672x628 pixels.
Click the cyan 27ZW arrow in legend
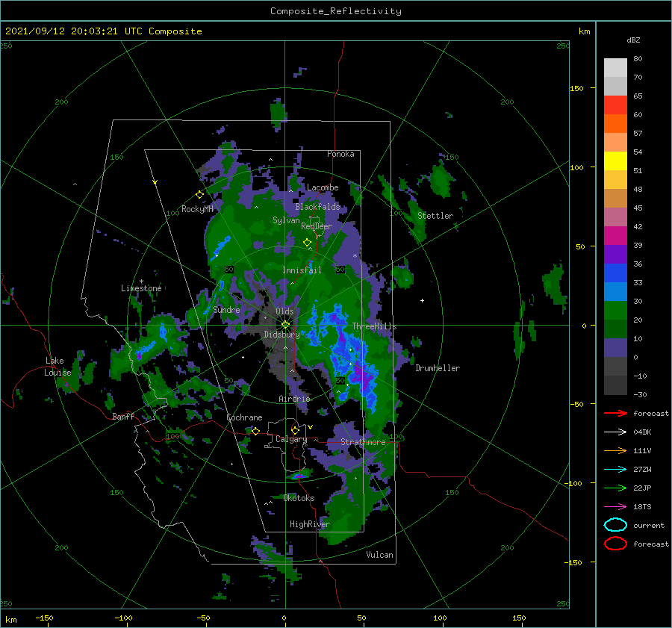[x=615, y=470]
